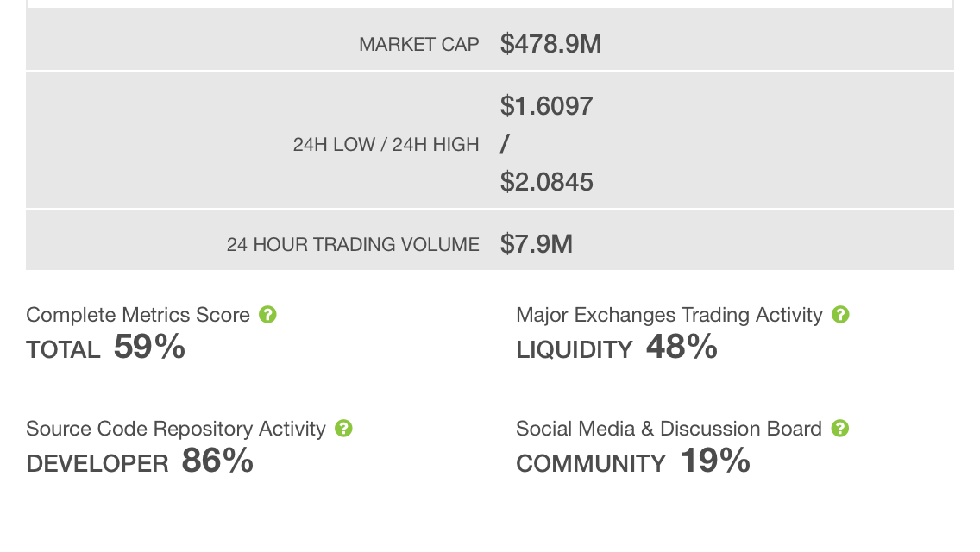Image resolution: width=980 pixels, height=552 pixels.
Task: Open help icon next to Major Exchanges Trading Activity
Action: 840,315
